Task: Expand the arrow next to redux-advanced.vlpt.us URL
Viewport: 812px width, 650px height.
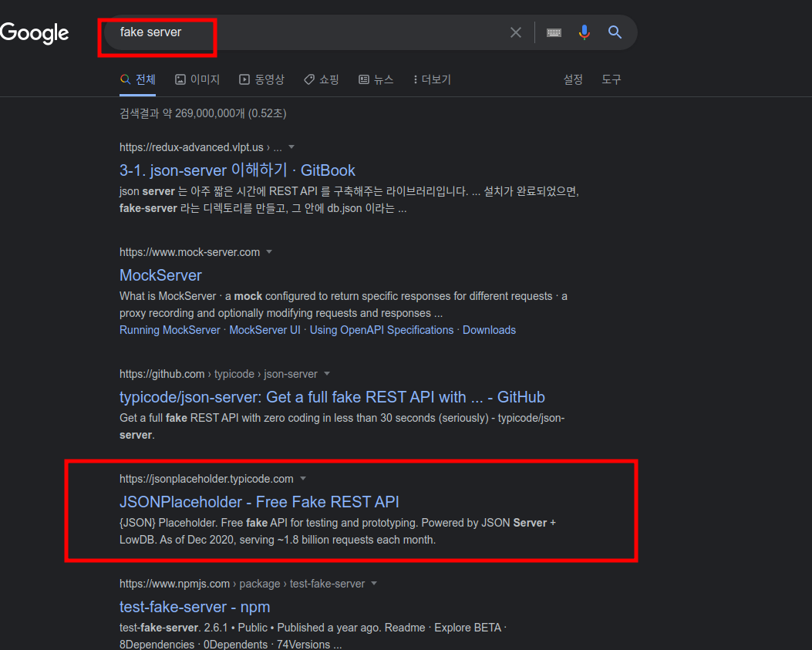Action: [x=291, y=147]
